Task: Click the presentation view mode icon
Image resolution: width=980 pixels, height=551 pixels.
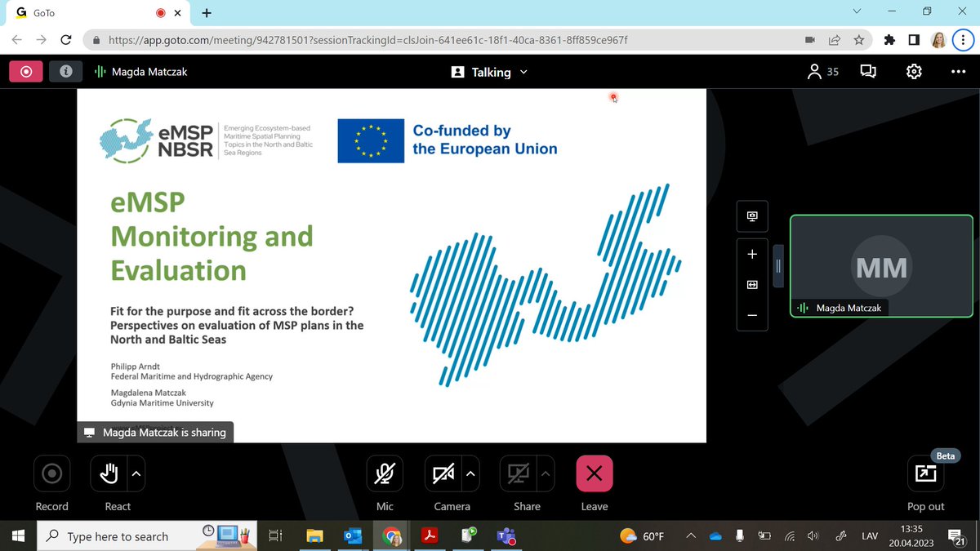Action: click(752, 216)
